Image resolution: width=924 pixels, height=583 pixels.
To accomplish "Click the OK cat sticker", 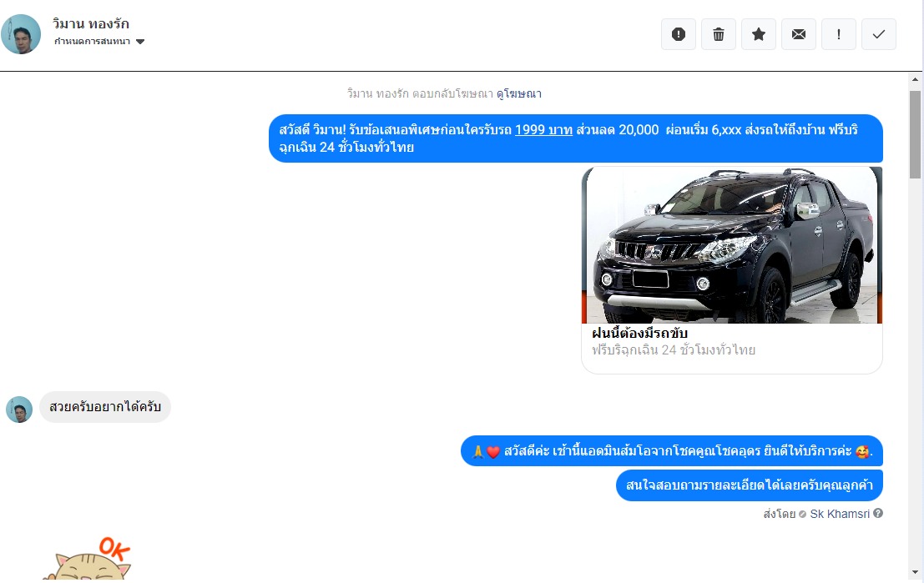I will (x=87, y=558).
